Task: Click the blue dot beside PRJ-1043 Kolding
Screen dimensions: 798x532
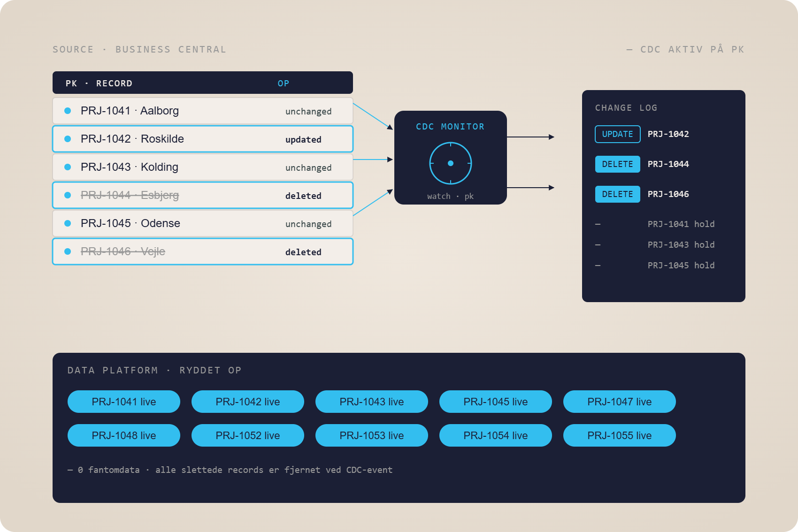Action: click(x=68, y=167)
